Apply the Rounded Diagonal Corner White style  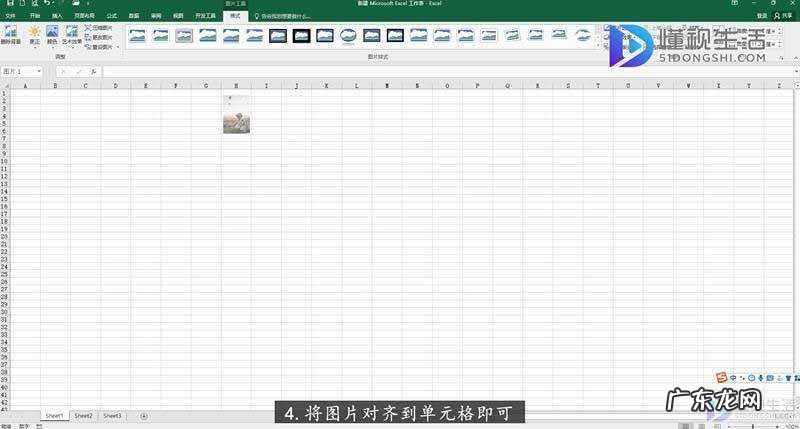tap(442, 35)
